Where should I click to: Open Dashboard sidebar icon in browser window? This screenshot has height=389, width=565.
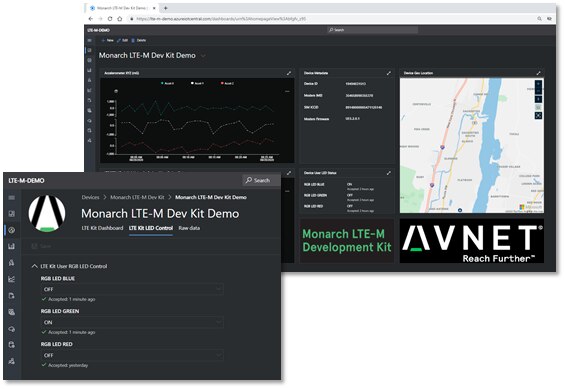click(90, 50)
